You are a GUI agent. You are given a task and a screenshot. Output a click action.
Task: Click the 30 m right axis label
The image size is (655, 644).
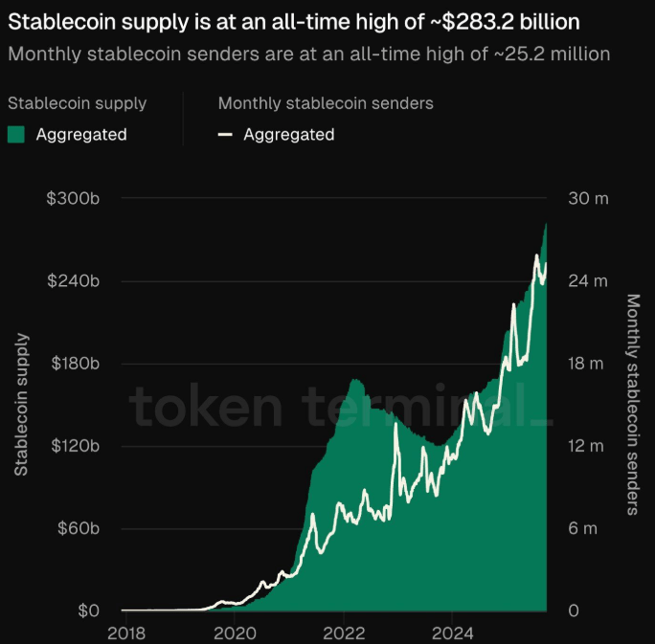(x=588, y=199)
